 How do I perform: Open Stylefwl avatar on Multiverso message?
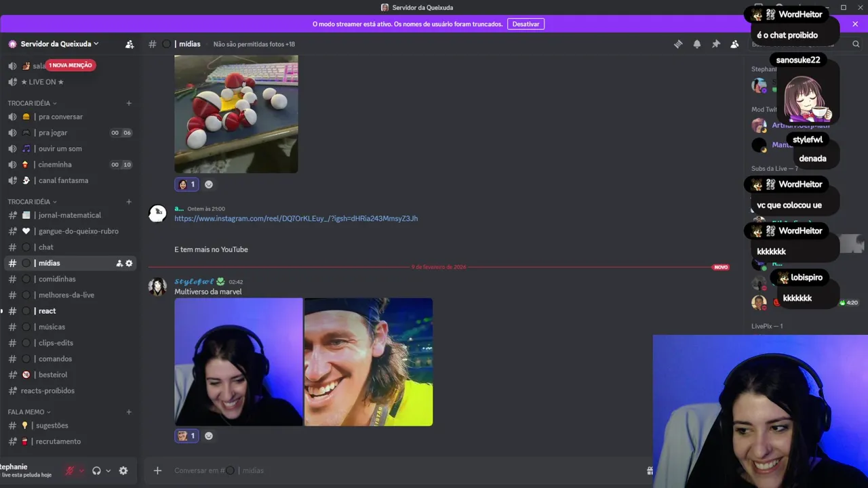click(158, 286)
